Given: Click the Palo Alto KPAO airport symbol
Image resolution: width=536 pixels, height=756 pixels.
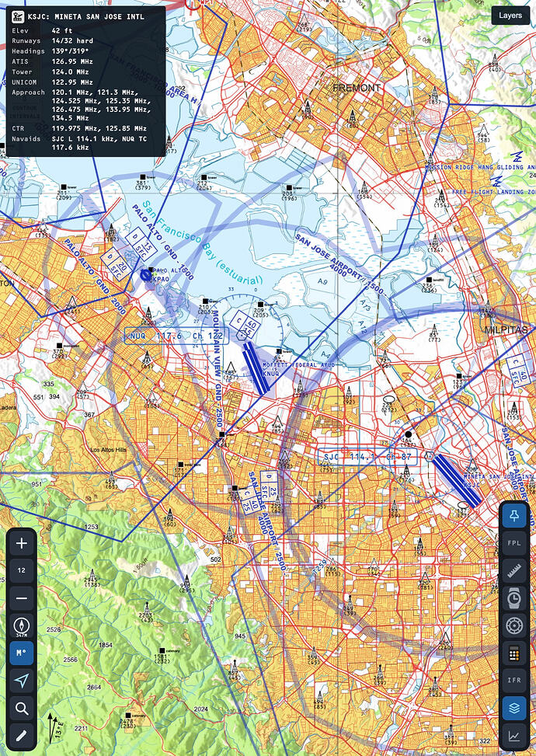Looking at the screenshot, I should [146, 275].
